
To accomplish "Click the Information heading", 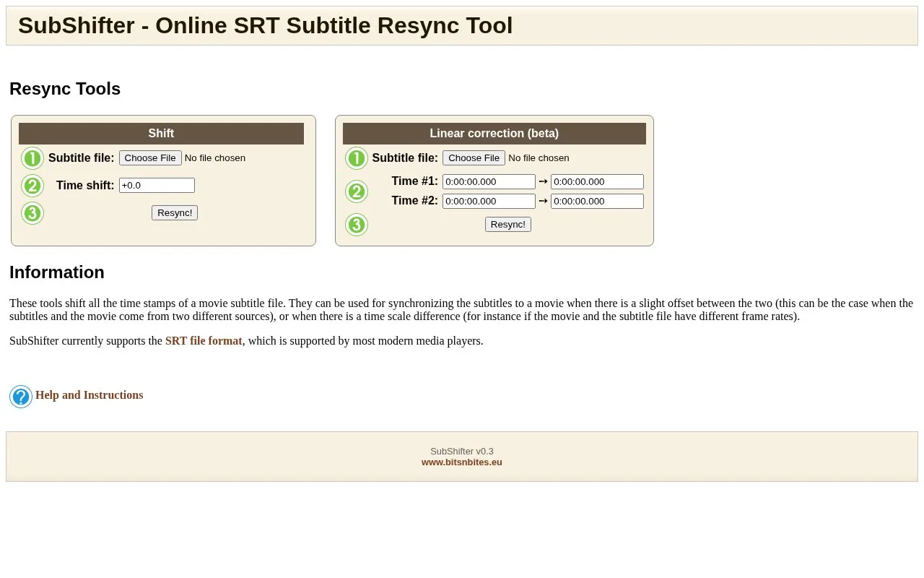I will [x=57, y=272].
